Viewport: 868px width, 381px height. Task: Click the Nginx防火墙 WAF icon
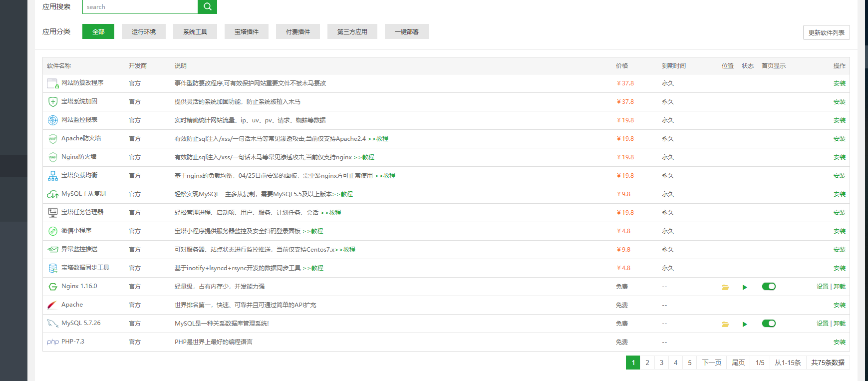[53, 157]
